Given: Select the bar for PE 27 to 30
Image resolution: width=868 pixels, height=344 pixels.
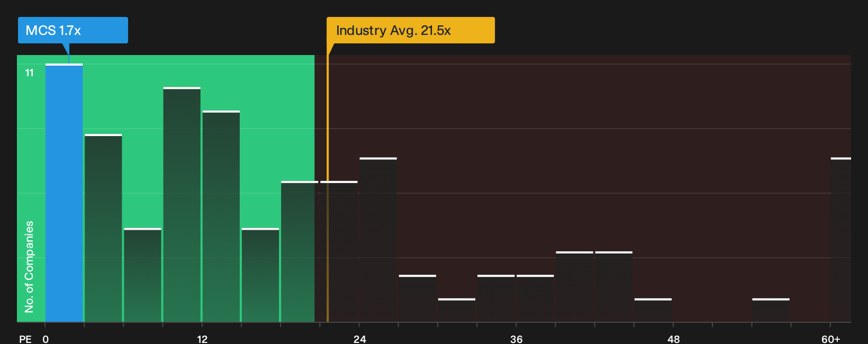Looking at the screenshot, I should [418, 298].
